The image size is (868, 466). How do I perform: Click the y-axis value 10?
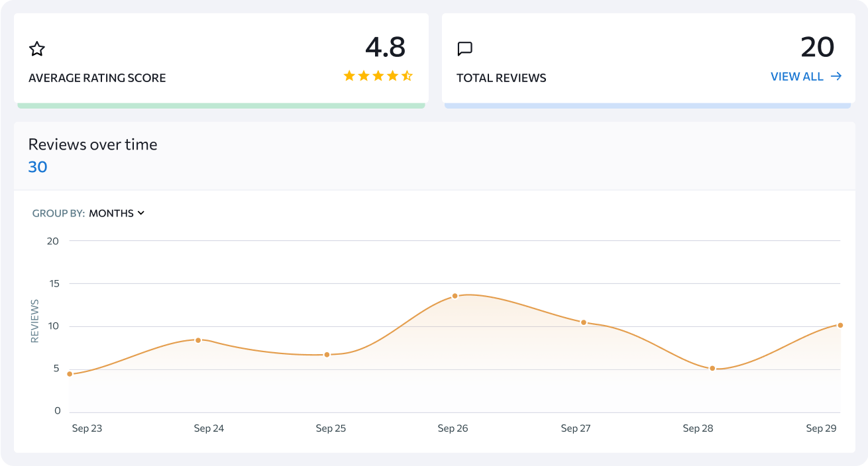pyautogui.click(x=53, y=326)
